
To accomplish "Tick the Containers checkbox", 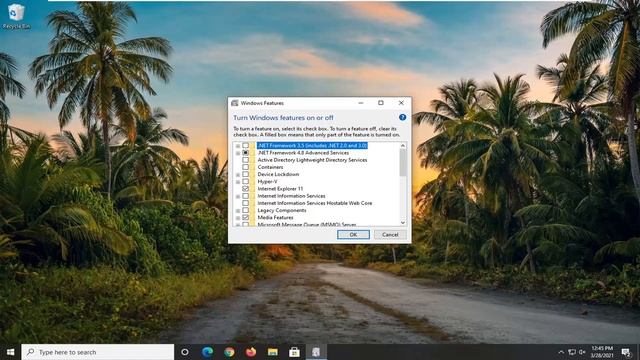I will coord(245,167).
